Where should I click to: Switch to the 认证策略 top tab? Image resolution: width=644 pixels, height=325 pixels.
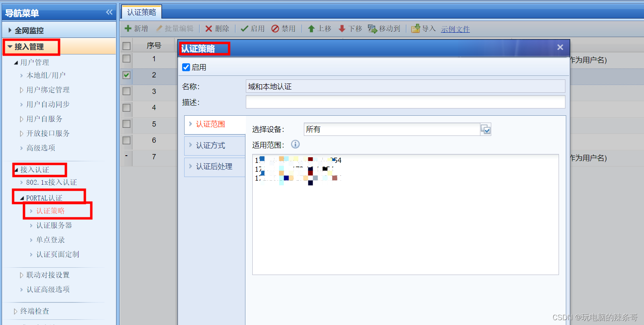141,12
